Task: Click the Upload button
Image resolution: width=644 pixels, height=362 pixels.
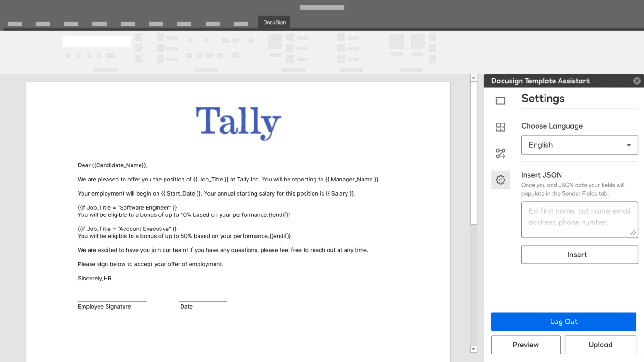Action: 600,345
